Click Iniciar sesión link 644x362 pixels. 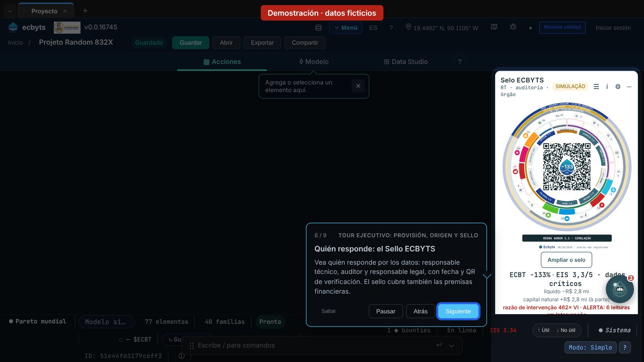point(613,28)
